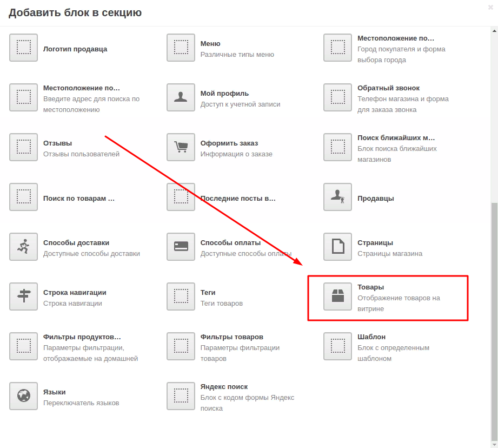Click the scrollbar up arrow
The width and height of the screenshot is (498, 448).
pos(494,31)
